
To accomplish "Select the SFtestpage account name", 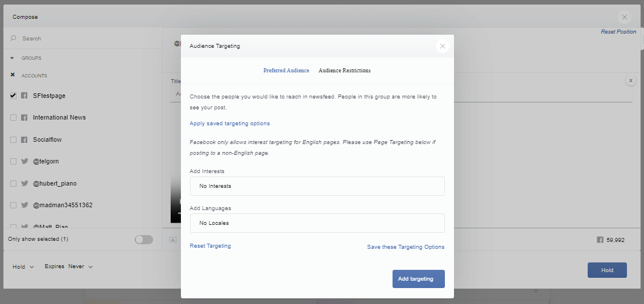I will 49,96.
